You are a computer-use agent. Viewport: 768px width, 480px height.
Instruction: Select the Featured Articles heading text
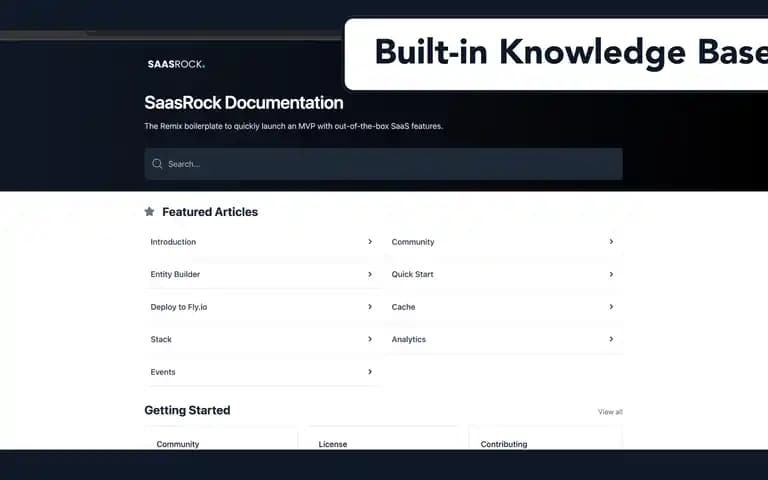coord(210,212)
